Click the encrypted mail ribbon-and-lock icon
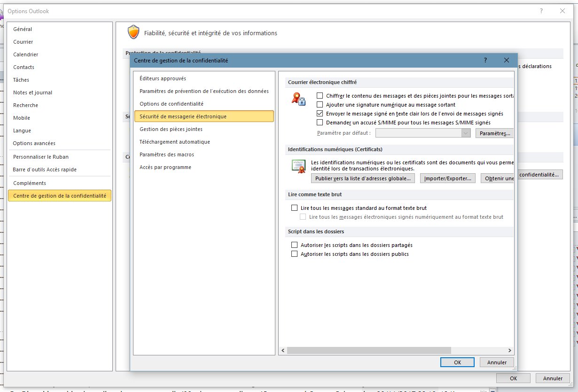This screenshot has height=392, width=578. [298, 100]
